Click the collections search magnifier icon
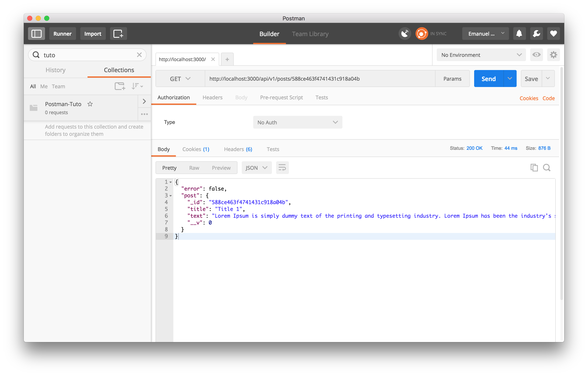This screenshot has width=588, height=376. (x=36, y=55)
